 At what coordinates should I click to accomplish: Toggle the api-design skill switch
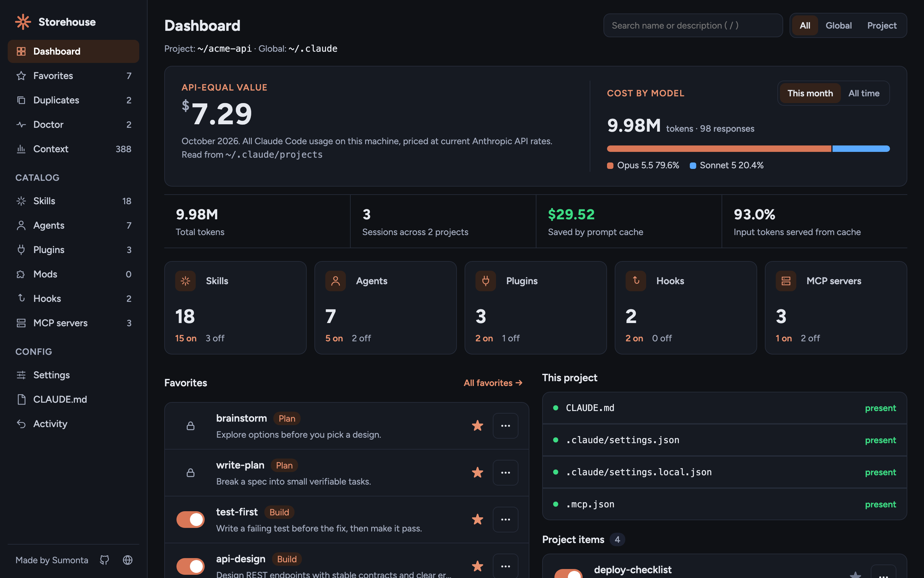click(190, 566)
